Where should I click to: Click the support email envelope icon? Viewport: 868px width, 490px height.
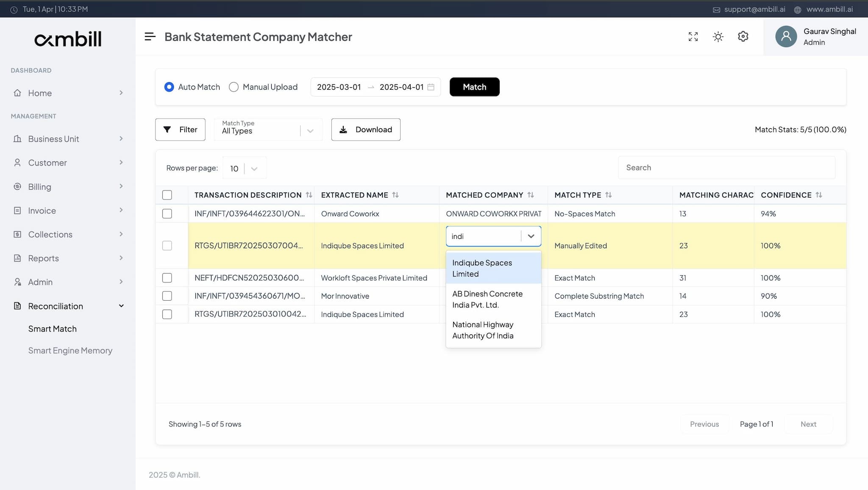pyautogui.click(x=716, y=10)
